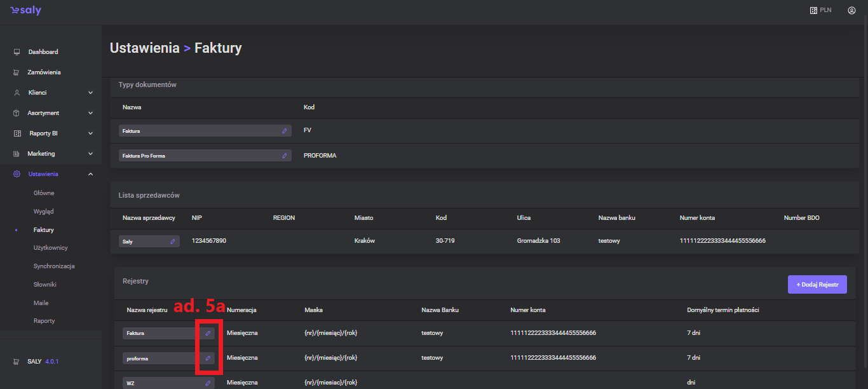868x389 pixels.
Task: Open the Dashboard page
Action: pos(43,52)
